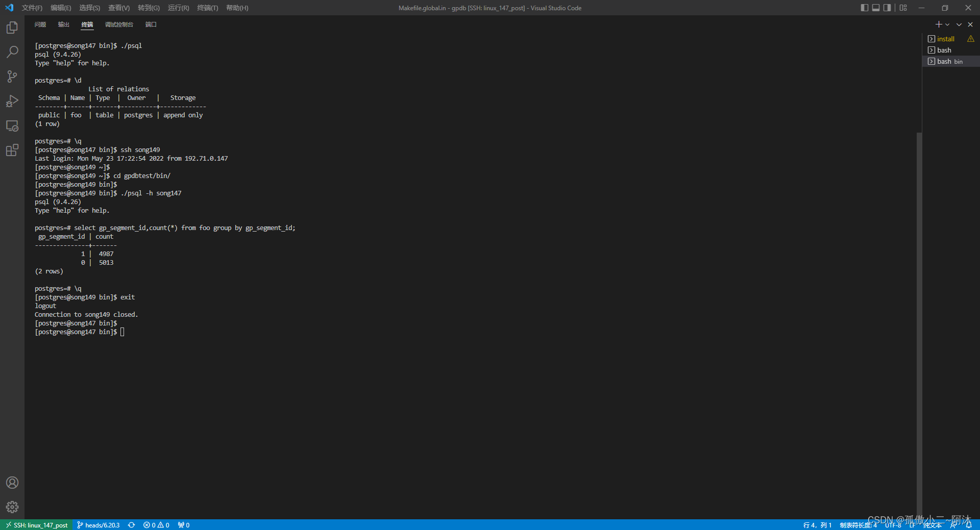The image size is (980, 530).
Task: Click the feedback icon in status bar
Action: (953, 525)
